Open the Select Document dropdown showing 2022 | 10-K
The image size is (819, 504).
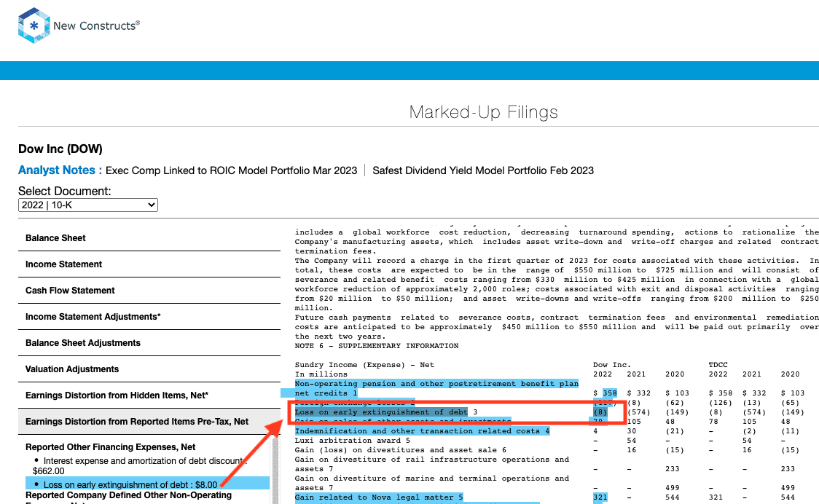[87, 205]
